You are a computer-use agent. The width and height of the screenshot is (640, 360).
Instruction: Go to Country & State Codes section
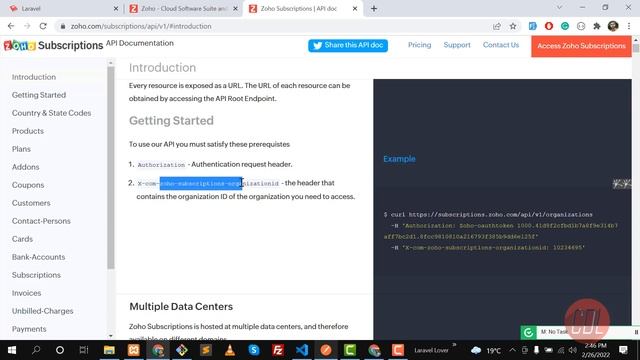coord(51,113)
